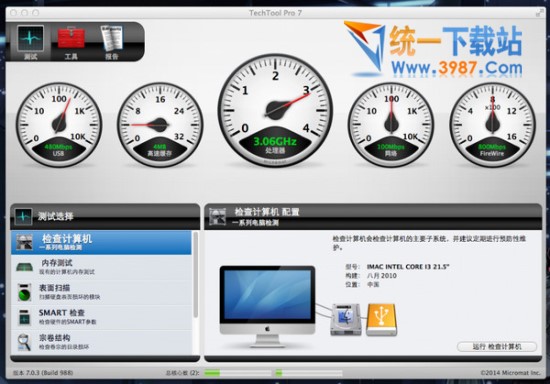This screenshot has width=550, height=384.
Task: Select 表面扫描 test entry
Action: (101, 292)
